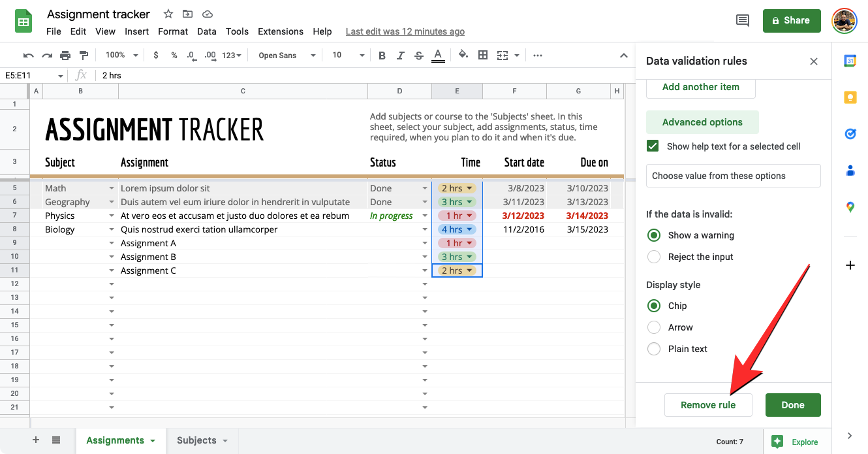The height and width of the screenshot is (454, 868).
Task: Select the paint format tool
Action: [84, 56]
